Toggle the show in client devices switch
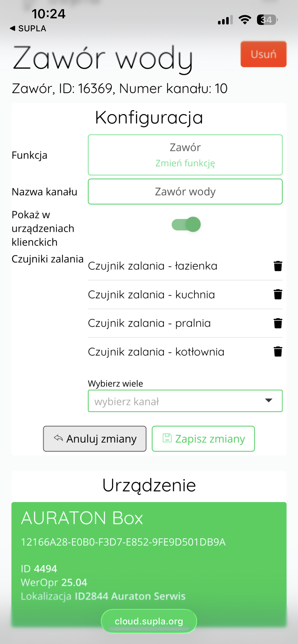 pos(186,224)
